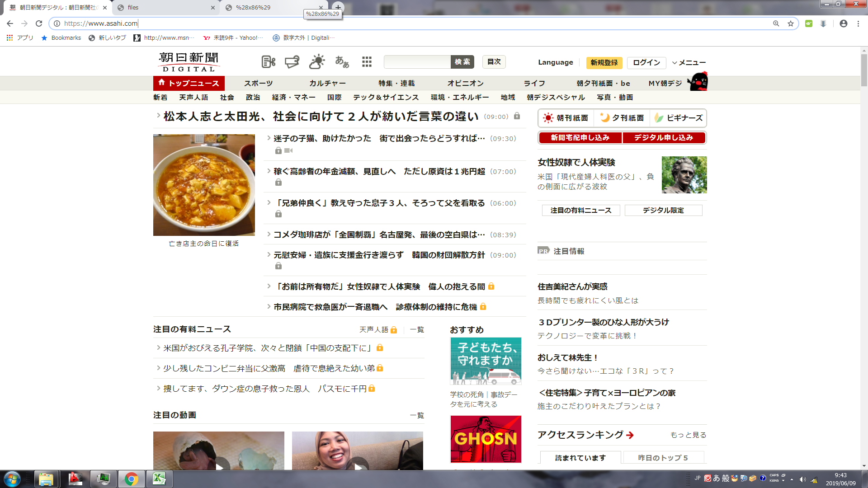Open the weather sun-cloud icon
Screen dimensions: 868x488
(317, 61)
